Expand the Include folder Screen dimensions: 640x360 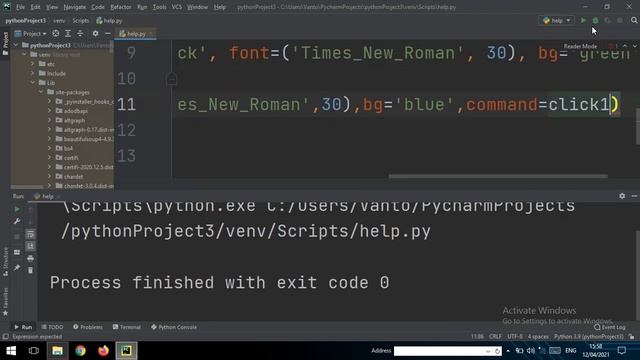[x=33, y=73]
